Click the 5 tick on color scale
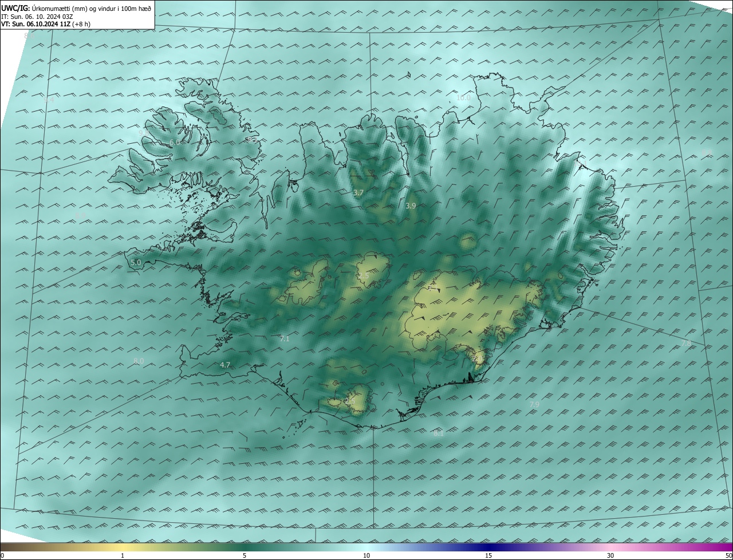The image size is (733, 560). point(245,555)
